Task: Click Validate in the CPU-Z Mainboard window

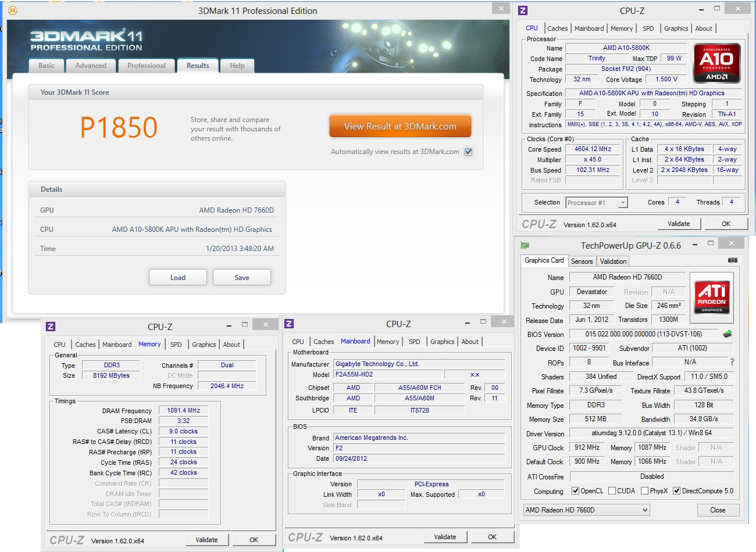Action: (445, 537)
